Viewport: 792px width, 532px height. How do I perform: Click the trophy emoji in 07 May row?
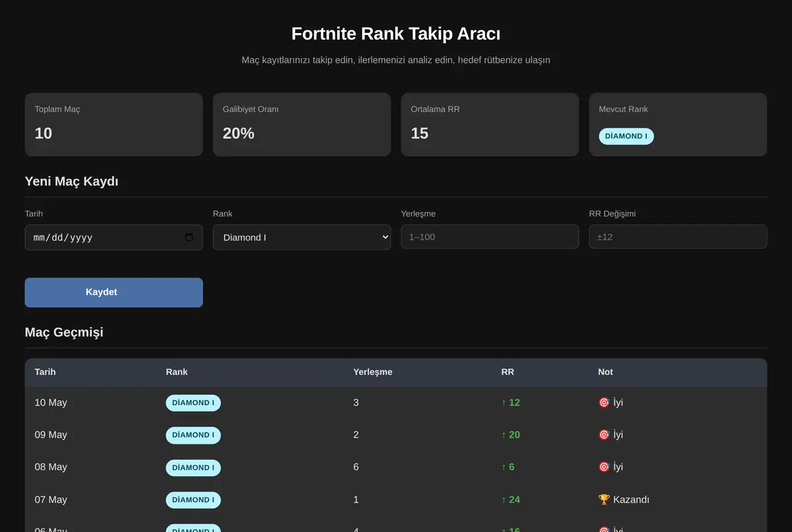tap(604, 500)
